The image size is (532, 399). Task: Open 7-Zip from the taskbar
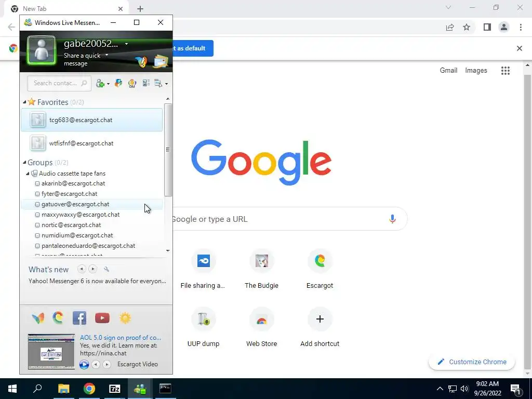tap(115, 389)
